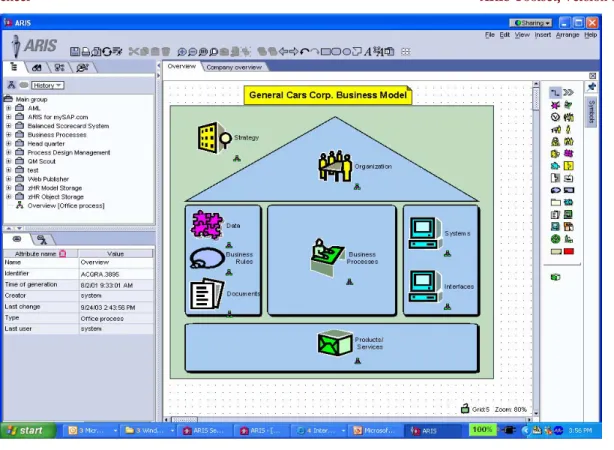Select the italic A Text tool
Image resolution: width=614 pixels, height=450 pixels.
(368, 52)
